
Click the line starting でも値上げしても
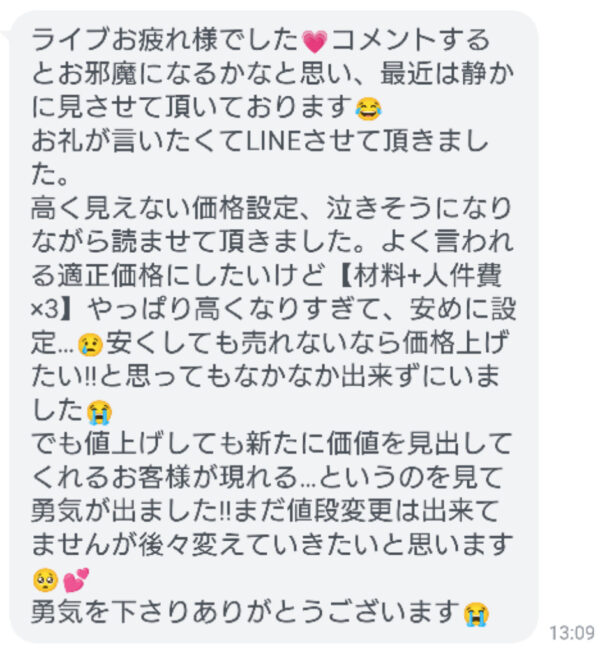[x=272, y=444]
